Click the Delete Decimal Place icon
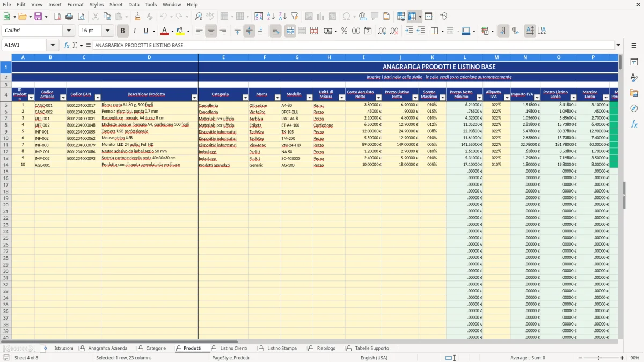 [x=394, y=31]
